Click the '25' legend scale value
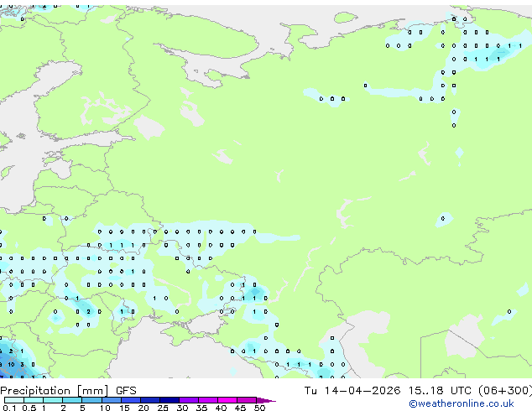 [163, 408]
